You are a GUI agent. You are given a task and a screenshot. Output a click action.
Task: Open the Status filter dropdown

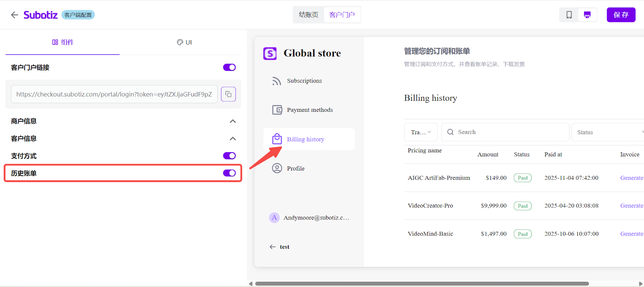(608, 132)
